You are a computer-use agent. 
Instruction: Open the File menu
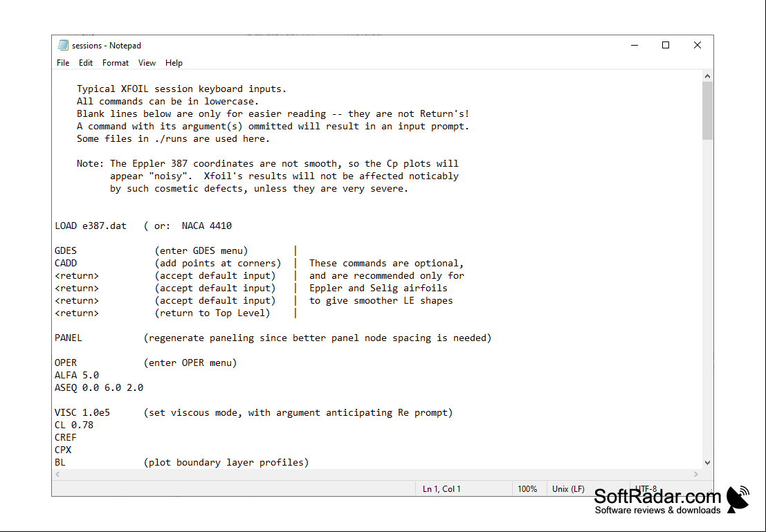coord(63,63)
